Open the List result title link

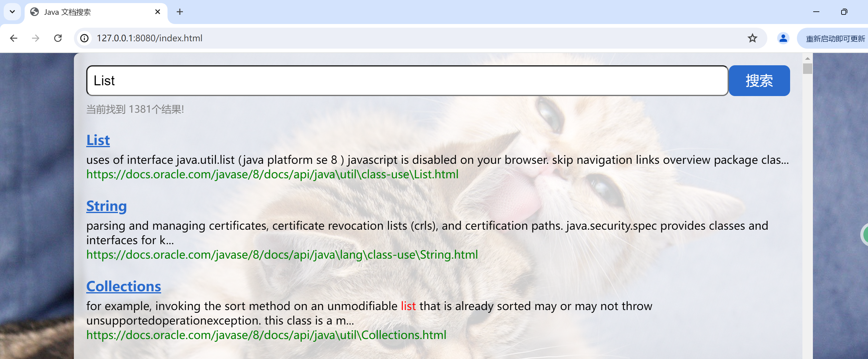[x=98, y=140]
